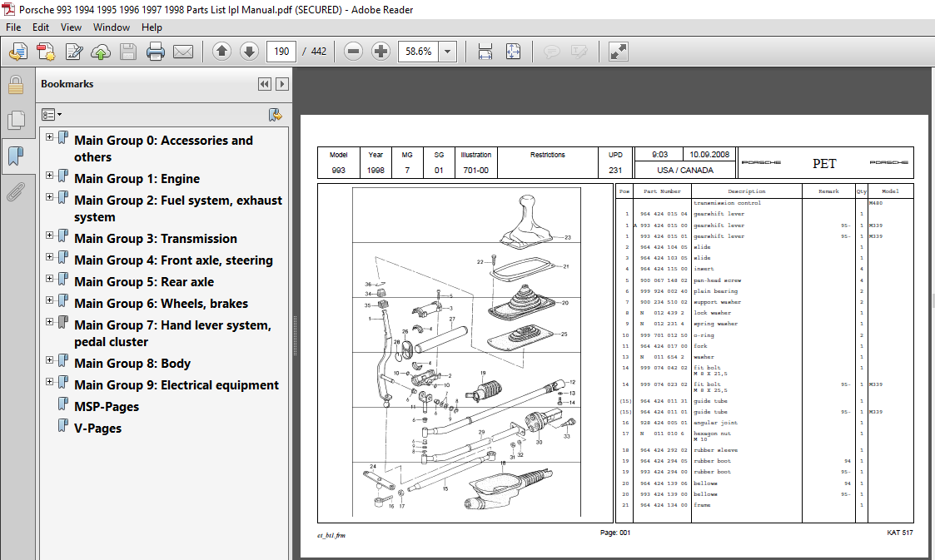Zoom out with the minus button
The width and height of the screenshot is (935, 560).
(353, 52)
